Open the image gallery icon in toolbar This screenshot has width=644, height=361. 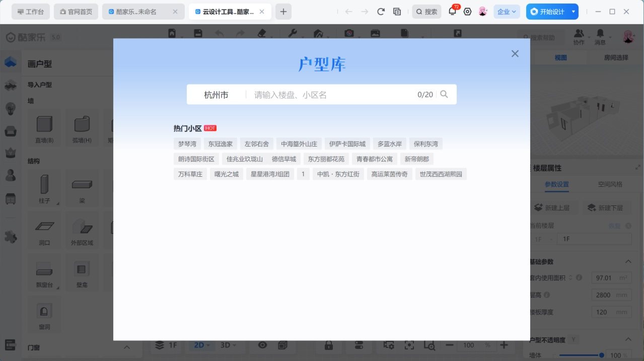point(375,33)
